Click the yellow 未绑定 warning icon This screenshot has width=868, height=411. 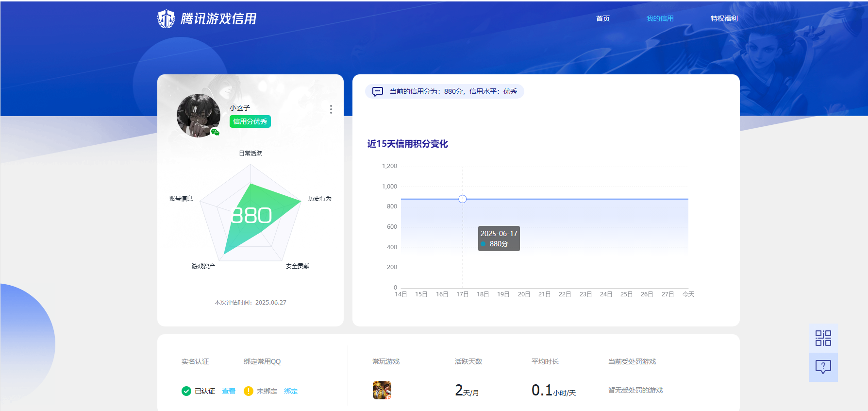point(249,391)
